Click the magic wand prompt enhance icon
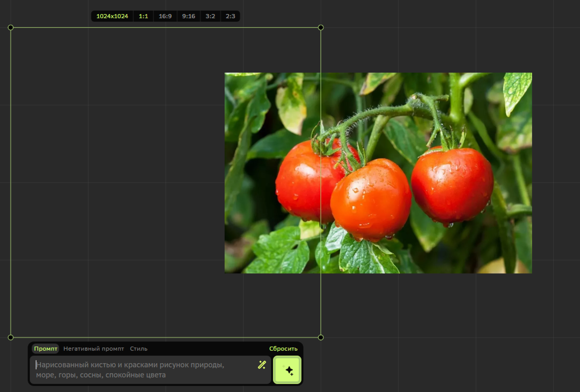580x392 pixels. (262, 365)
